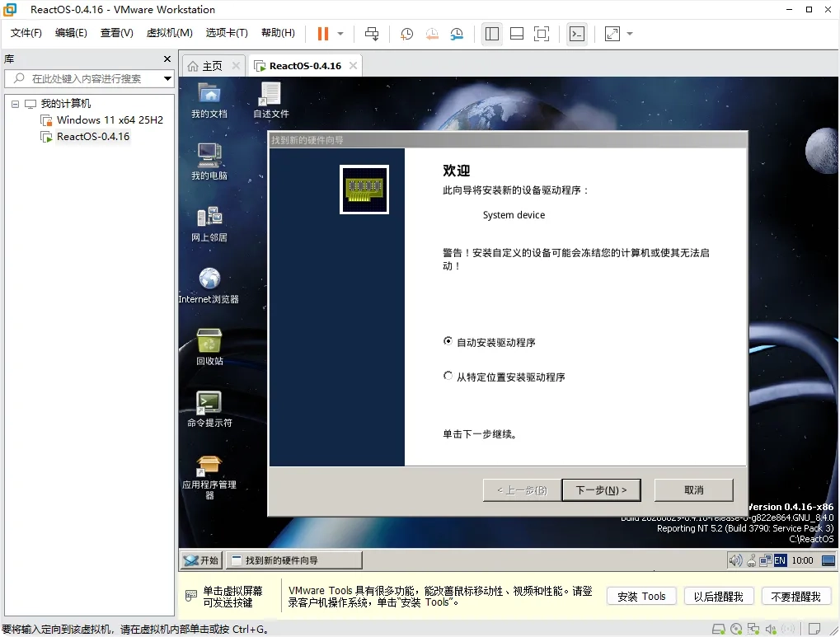Click the 下一步(N) > button
The width and height of the screenshot is (840, 637).
tap(601, 490)
